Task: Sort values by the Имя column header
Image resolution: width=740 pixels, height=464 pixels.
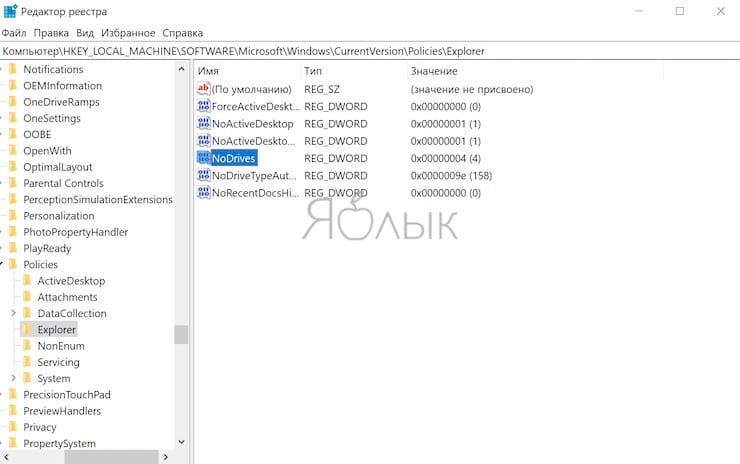Action: [x=247, y=71]
